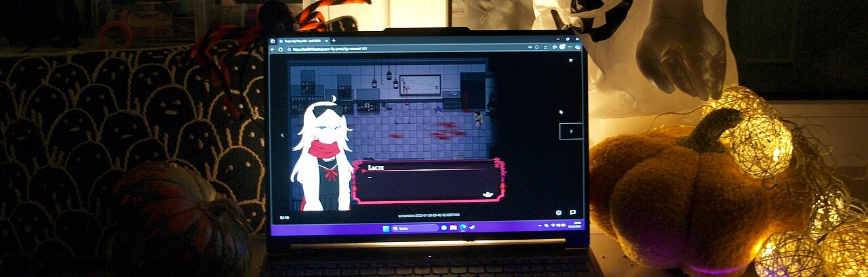Open the browser profile avatar
The width and height of the screenshot is (868, 277).
pos(562,47)
